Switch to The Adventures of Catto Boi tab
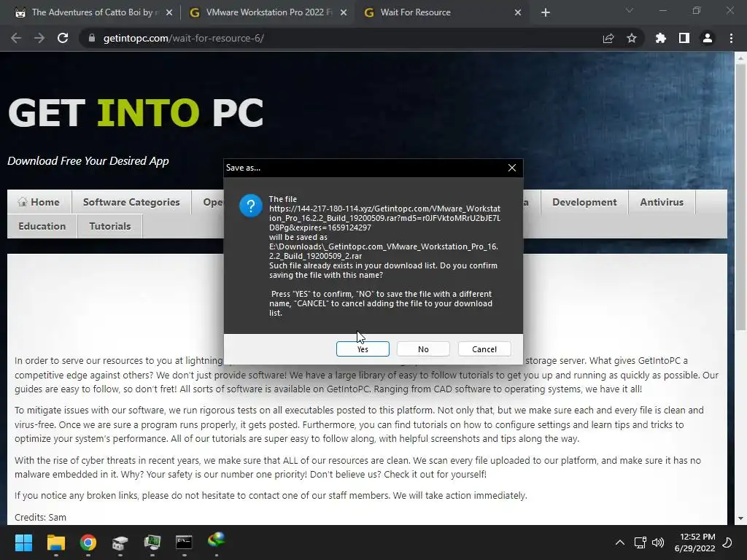Screen dimensions: 747x560 pos(93,12)
